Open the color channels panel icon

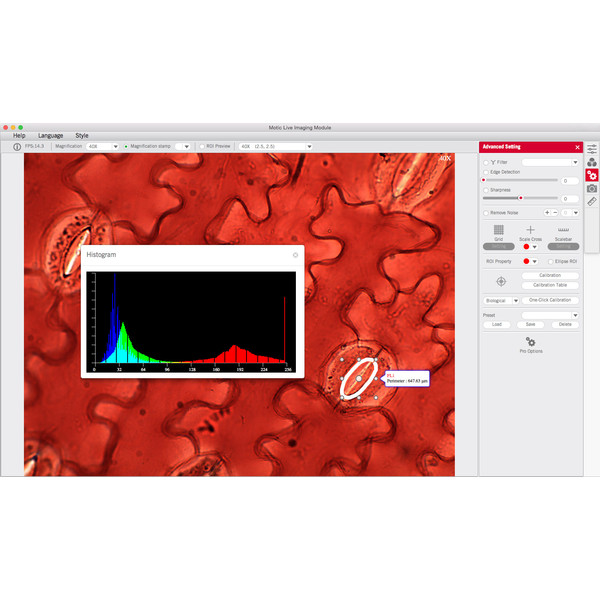point(592,162)
